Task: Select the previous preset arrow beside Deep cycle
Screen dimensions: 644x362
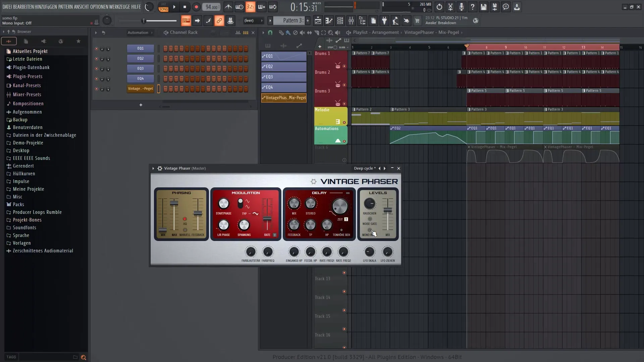Action: point(380,168)
